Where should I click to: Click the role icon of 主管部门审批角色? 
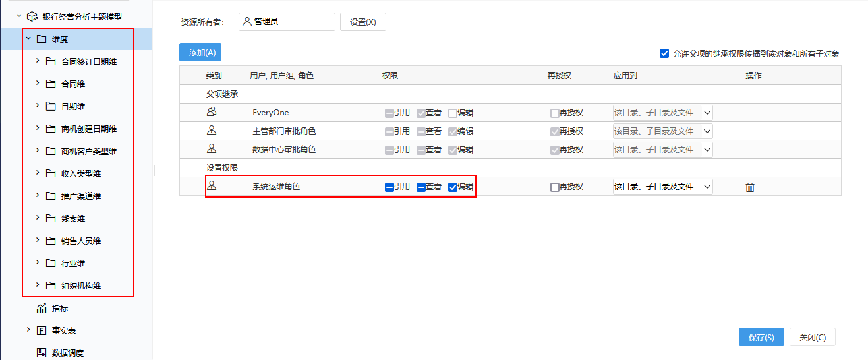pyautogui.click(x=212, y=131)
